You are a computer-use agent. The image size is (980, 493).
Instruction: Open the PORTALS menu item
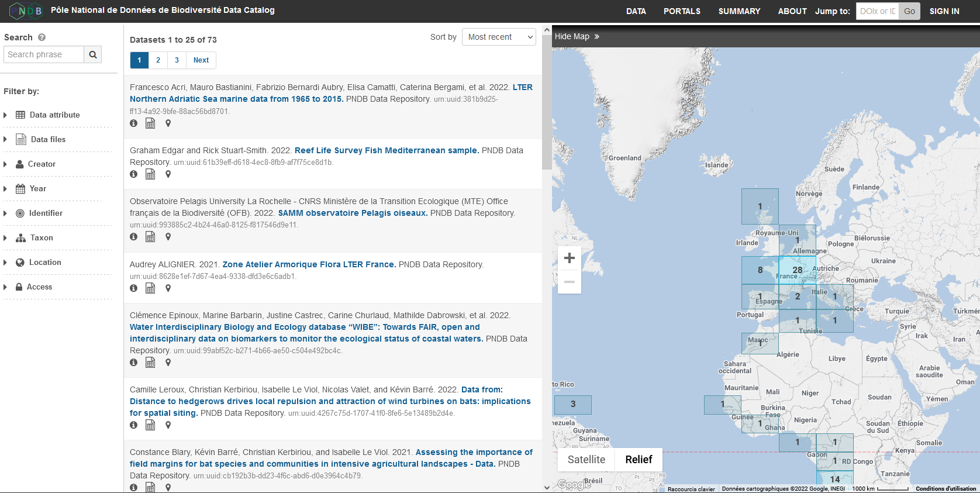[682, 11]
